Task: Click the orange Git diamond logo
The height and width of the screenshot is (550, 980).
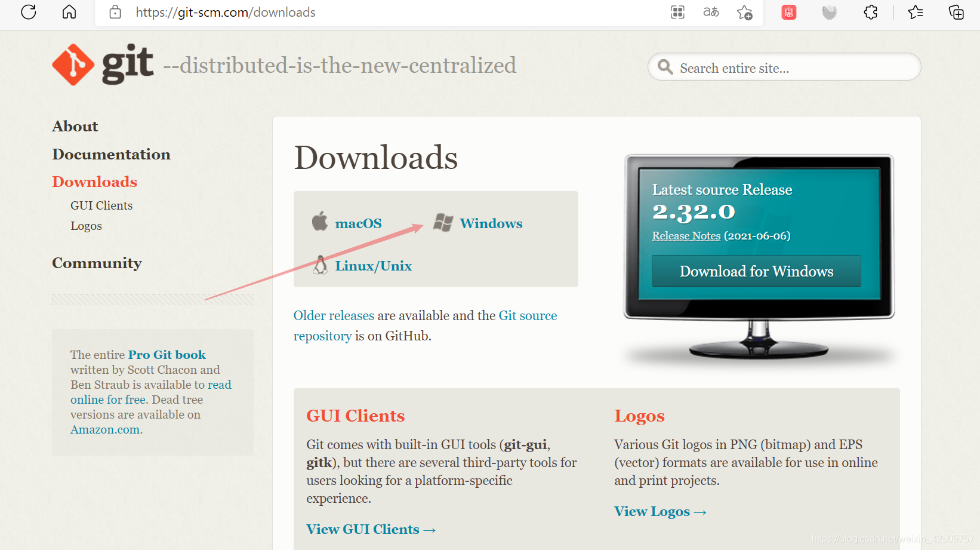Action: pos(73,64)
